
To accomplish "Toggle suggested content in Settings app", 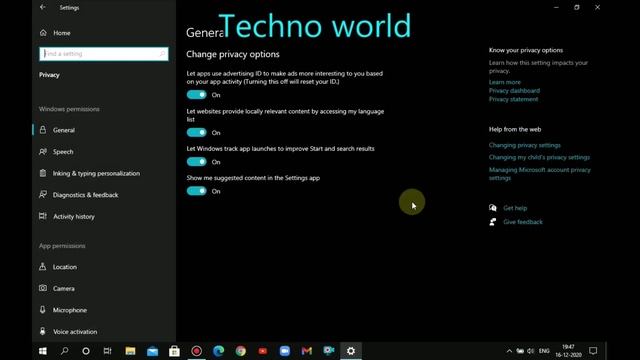I will tap(197, 191).
